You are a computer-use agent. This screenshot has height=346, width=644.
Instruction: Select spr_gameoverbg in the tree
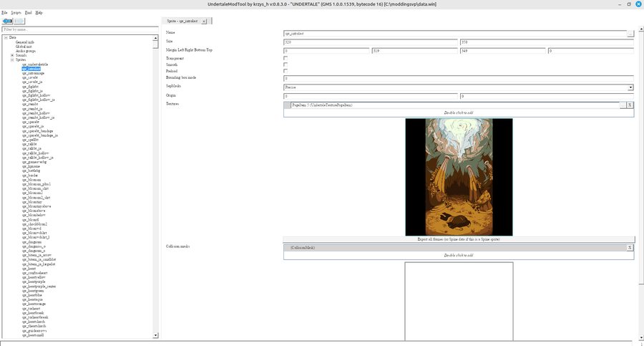[34, 162]
